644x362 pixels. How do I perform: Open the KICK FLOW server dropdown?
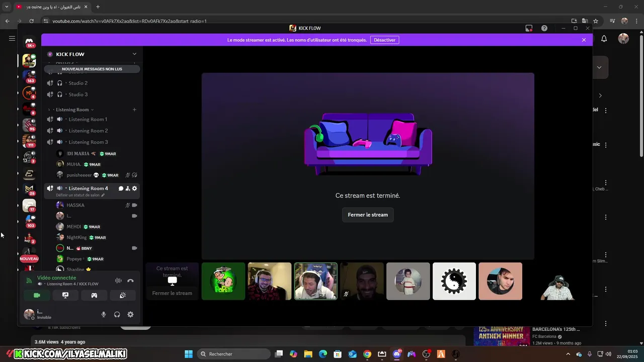pos(134,54)
